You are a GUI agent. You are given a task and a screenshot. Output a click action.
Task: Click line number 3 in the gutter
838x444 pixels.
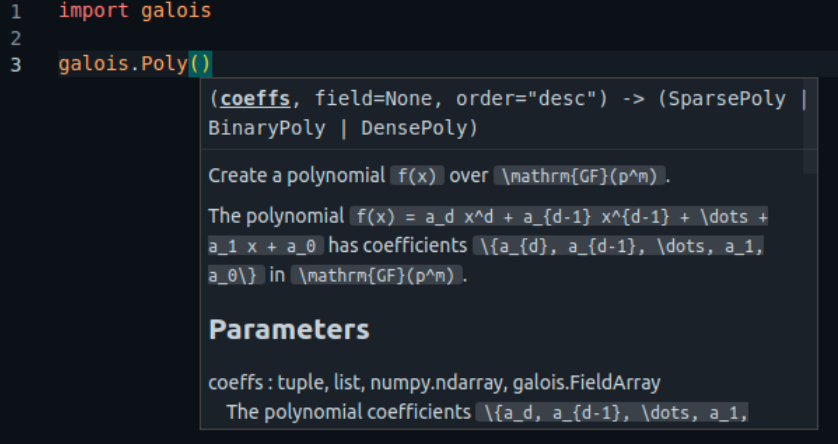point(15,65)
